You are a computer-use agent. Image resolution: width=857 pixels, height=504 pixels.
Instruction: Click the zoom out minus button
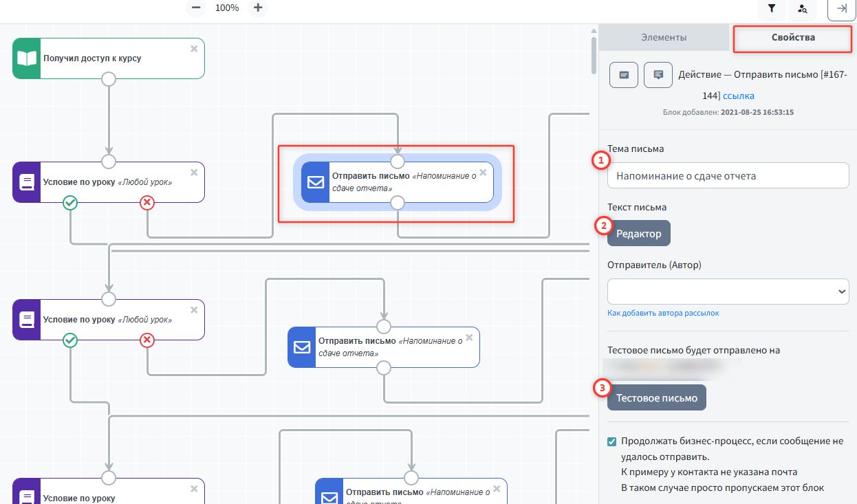click(196, 8)
